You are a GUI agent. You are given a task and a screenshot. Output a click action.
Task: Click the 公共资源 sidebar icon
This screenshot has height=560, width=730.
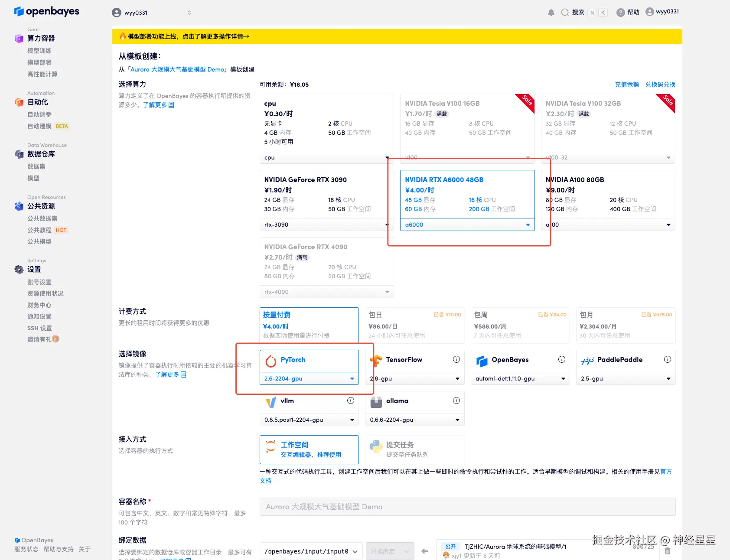click(x=19, y=206)
